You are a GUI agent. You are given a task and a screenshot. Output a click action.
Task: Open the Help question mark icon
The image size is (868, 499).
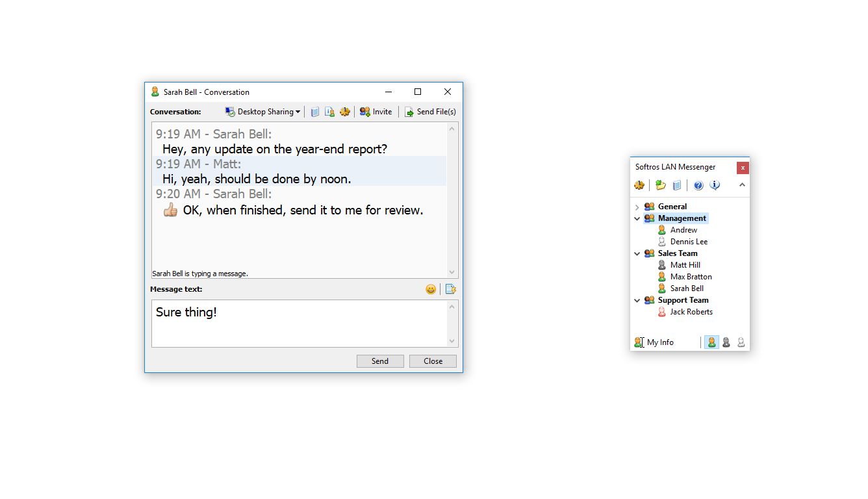(698, 185)
